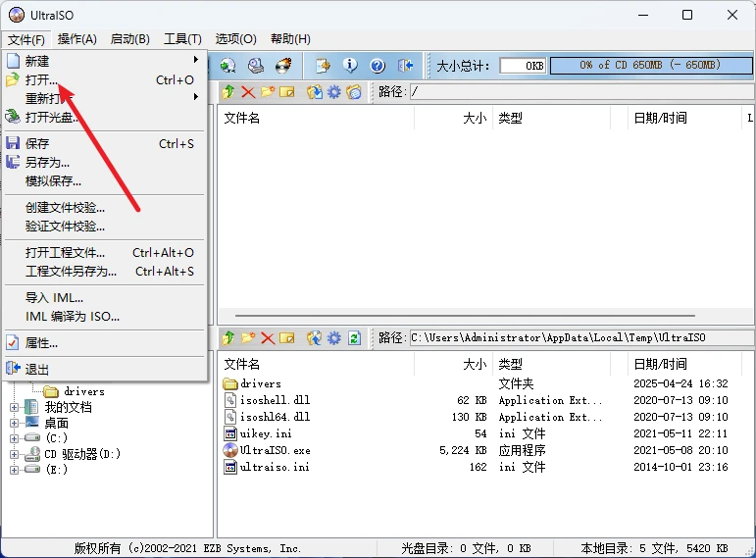Expand the 我的文档 tree node
The height and width of the screenshot is (558, 756).
click(14, 408)
